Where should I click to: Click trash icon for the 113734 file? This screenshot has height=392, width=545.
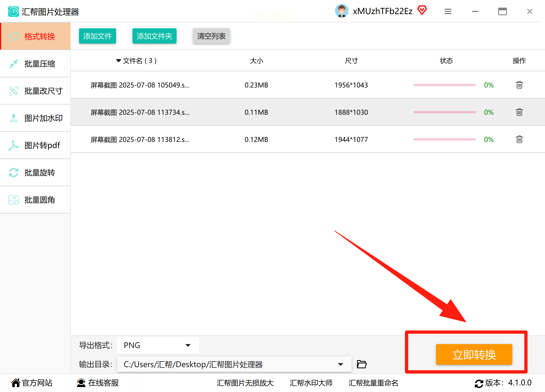click(519, 112)
